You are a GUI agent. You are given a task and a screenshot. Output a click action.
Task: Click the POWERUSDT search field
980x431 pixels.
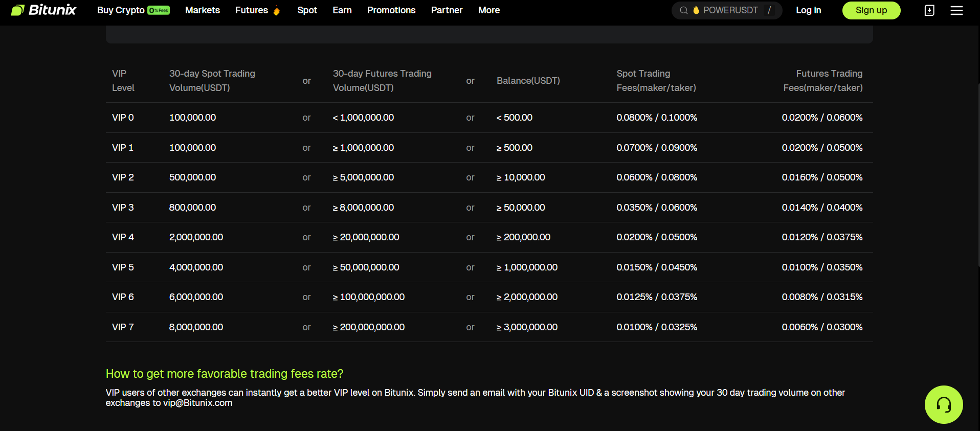click(x=730, y=10)
